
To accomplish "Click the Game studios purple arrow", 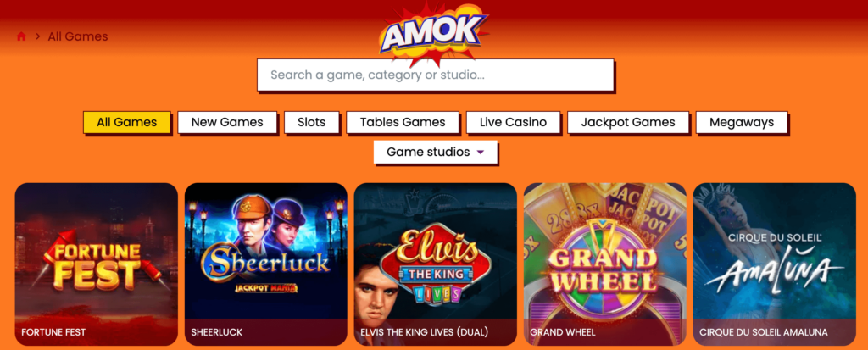I will pos(480,153).
